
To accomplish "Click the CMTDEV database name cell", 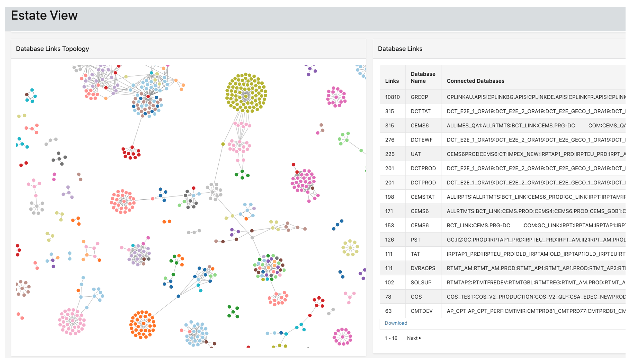I will click(421, 311).
